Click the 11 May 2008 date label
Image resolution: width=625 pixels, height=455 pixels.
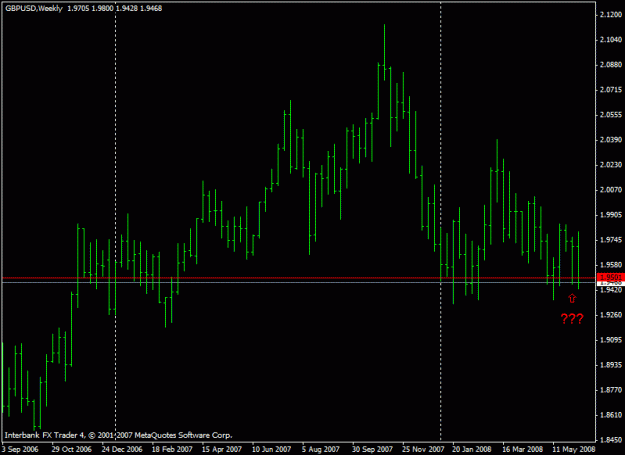coord(573,449)
